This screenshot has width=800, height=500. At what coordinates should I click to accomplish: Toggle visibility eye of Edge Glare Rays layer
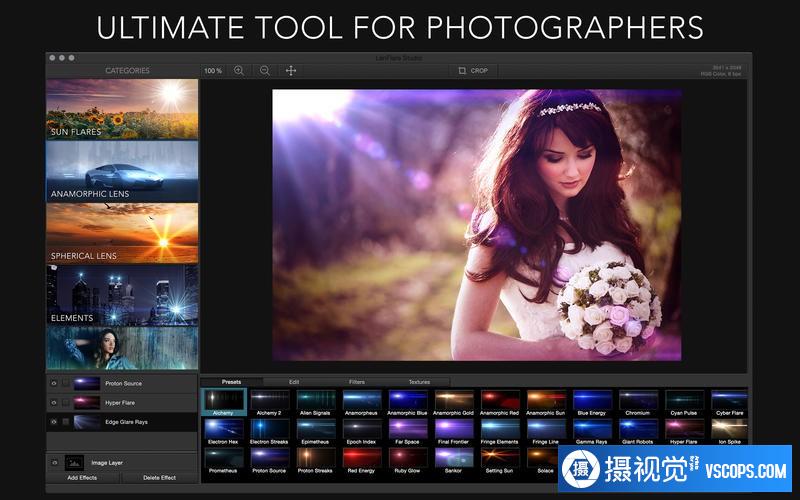tap(54, 422)
